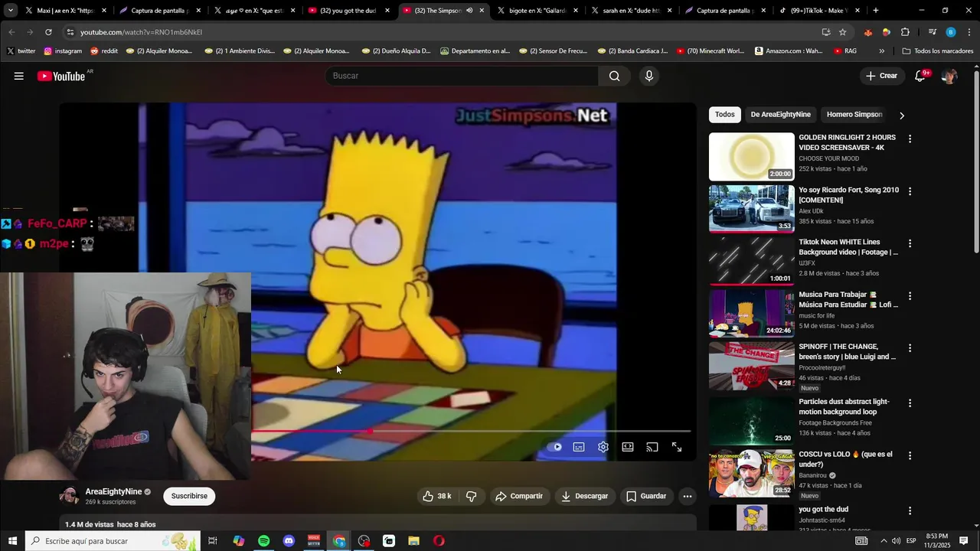Subscribe to AreaEightyNine with Suscribirse
Image resolution: width=980 pixels, height=551 pixels.
click(x=189, y=496)
